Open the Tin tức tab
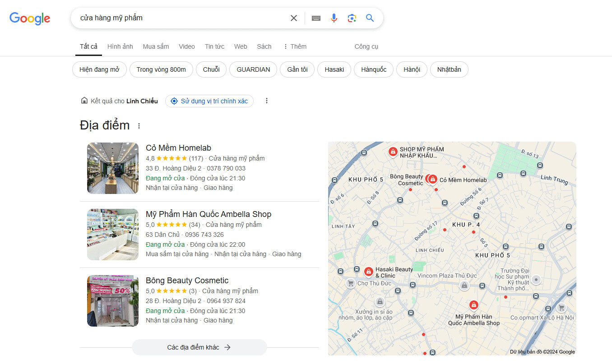Image resolution: width=612 pixels, height=364 pixels. coord(214,46)
